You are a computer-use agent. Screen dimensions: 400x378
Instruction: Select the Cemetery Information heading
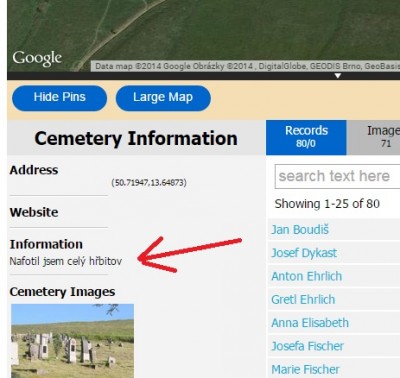136,138
